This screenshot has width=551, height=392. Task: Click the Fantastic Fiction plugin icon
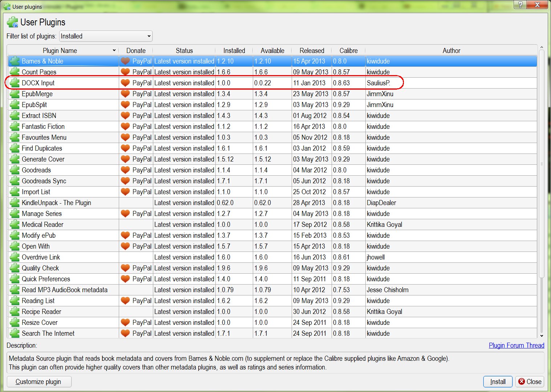tap(15, 126)
